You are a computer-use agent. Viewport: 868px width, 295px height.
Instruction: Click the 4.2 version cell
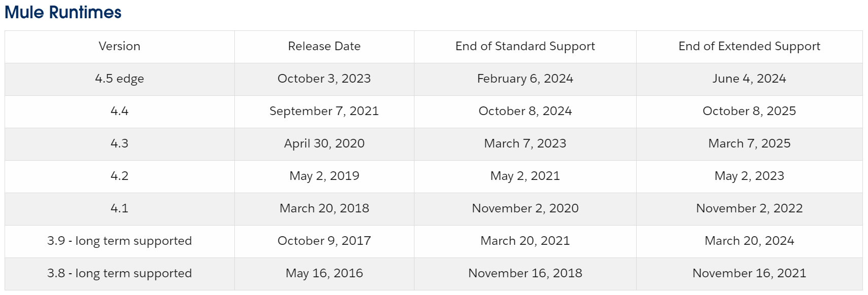coord(120,176)
